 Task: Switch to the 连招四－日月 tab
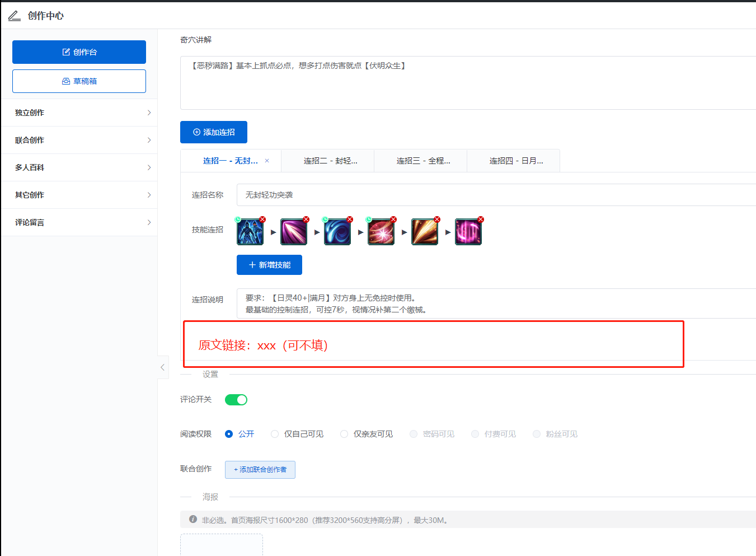(513, 161)
